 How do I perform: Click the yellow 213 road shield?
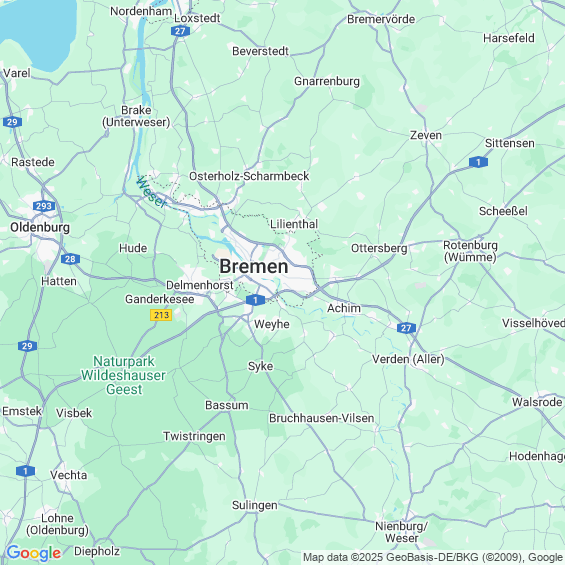pyautogui.click(x=161, y=315)
